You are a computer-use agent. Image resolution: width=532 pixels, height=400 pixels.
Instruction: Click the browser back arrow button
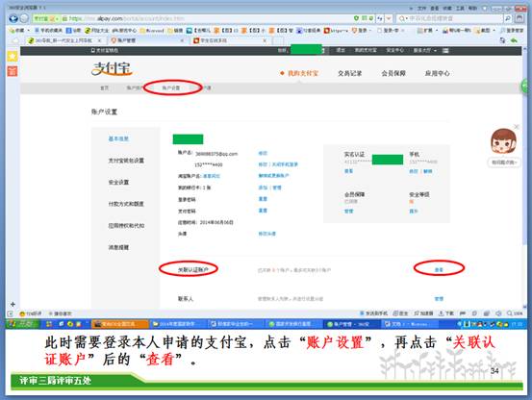(x=13, y=18)
